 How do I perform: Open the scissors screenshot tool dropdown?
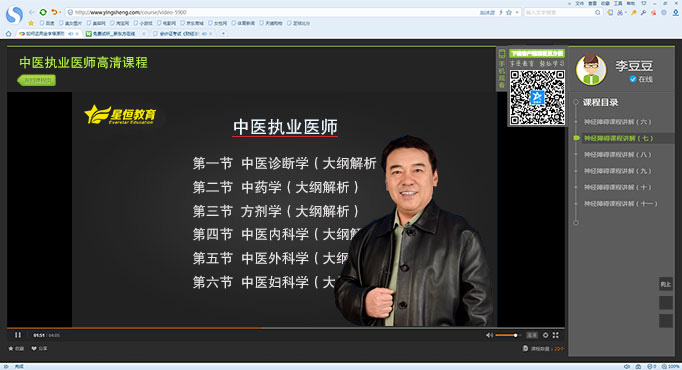pyautogui.click(x=625, y=13)
